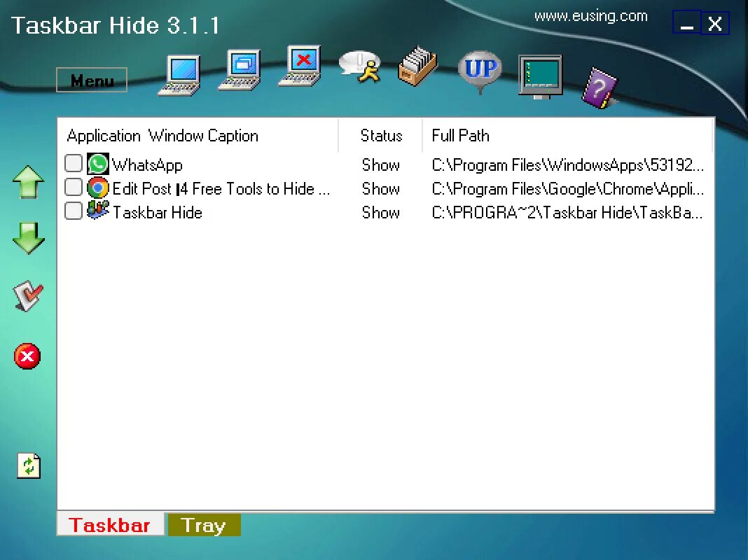This screenshot has height=560, width=748.
Task: Select the Taskbar Hide row caption
Action: 158,213
